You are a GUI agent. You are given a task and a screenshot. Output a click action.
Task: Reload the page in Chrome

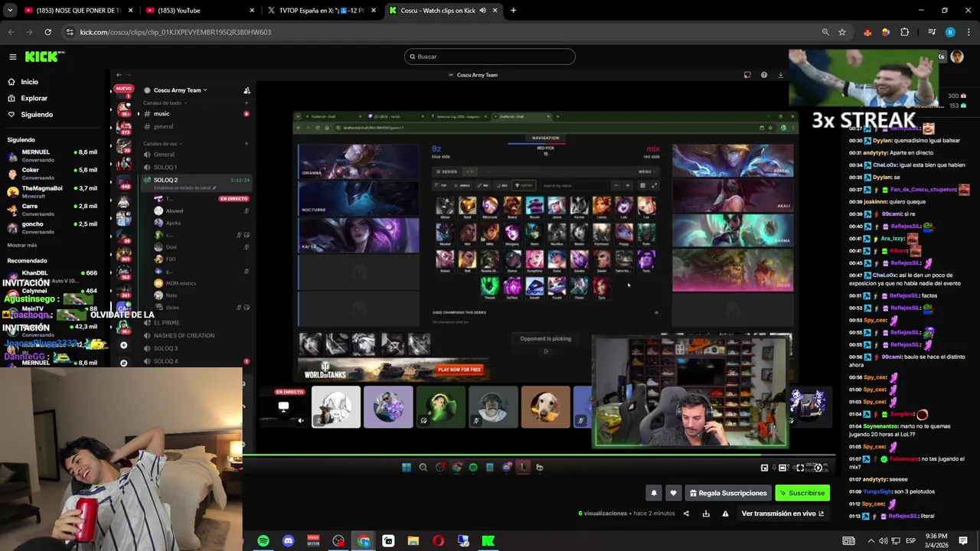47,32
